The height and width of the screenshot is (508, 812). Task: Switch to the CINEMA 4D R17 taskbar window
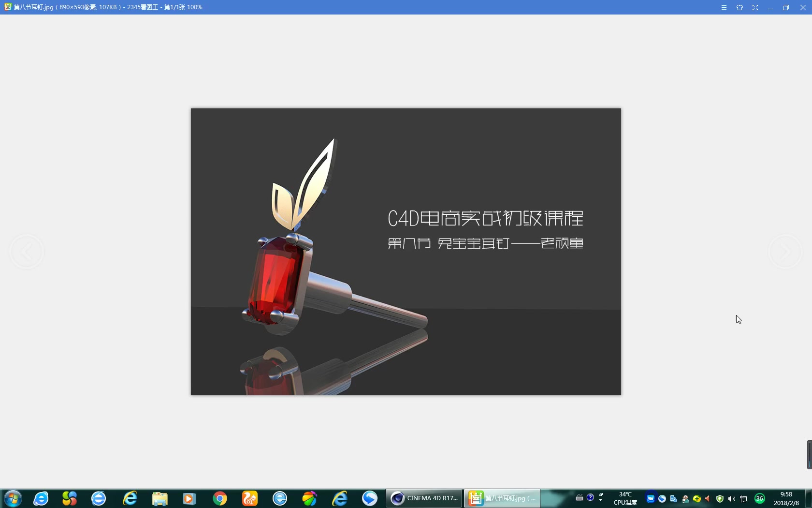point(424,498)
